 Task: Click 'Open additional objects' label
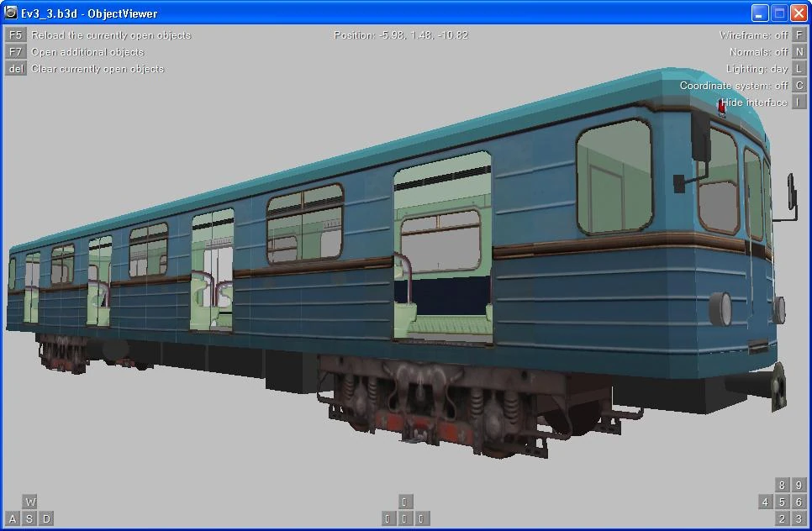pos(87,52)
